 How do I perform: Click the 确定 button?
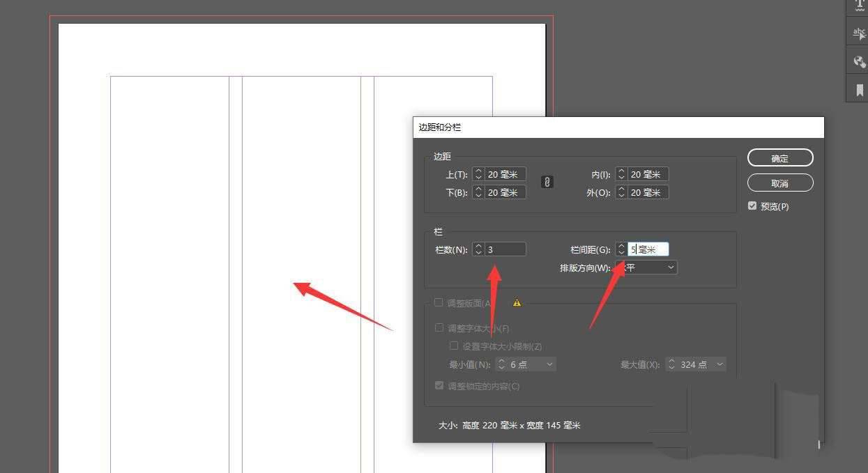pos(779,158)
